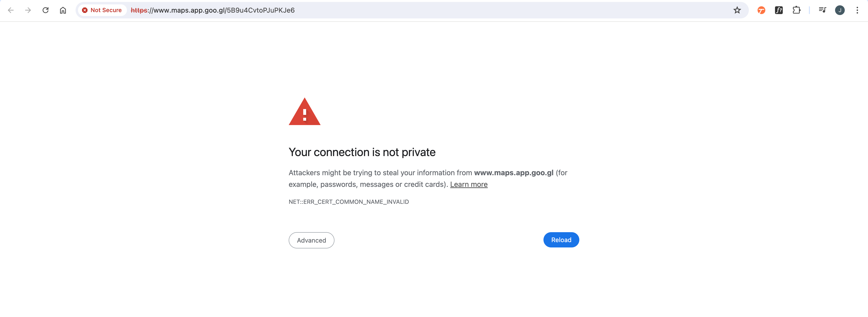Follow the Learn more link
This screenshot has width=868, height=317.
pyautogui.click(x=469, y=184)
